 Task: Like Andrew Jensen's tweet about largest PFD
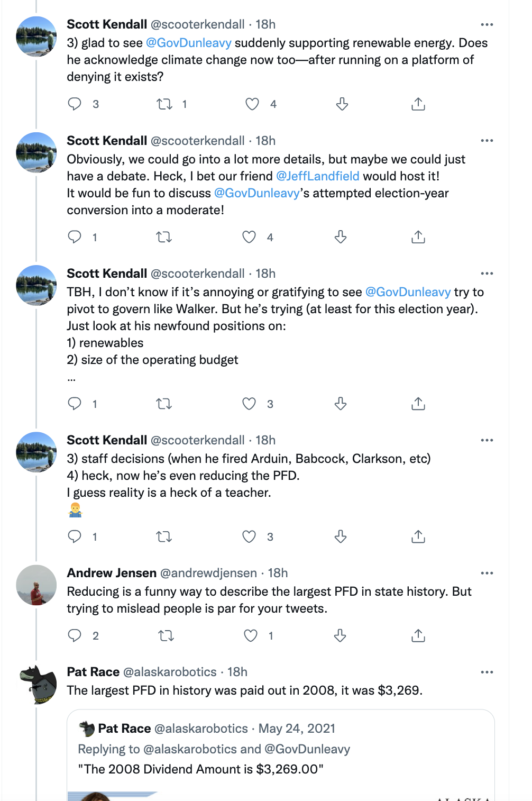[251, 635]
